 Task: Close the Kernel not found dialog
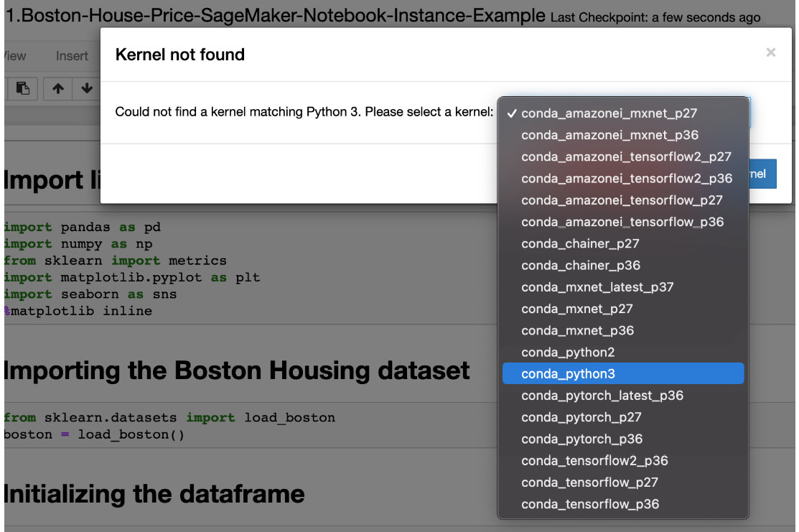click(x=770, y=52)
